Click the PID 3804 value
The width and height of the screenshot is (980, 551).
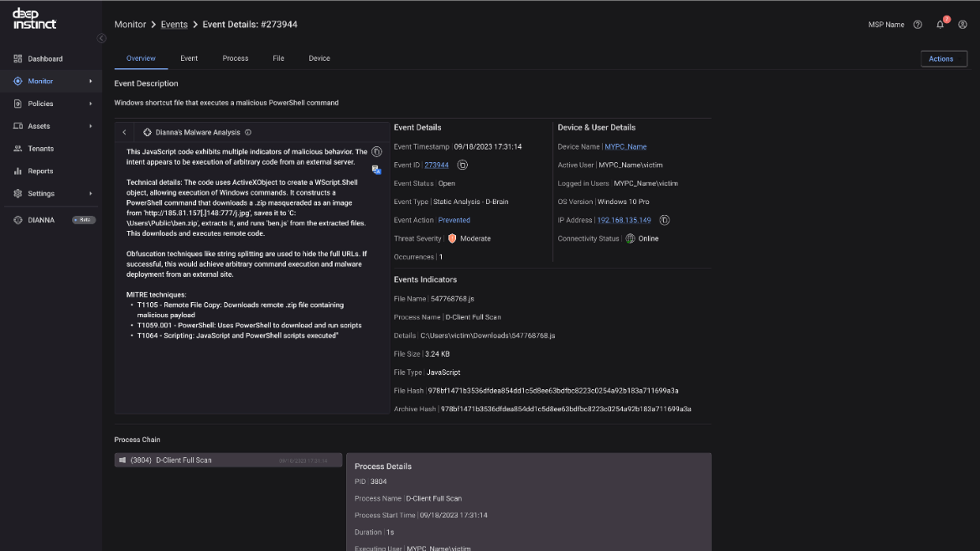[x=378, y=481]
